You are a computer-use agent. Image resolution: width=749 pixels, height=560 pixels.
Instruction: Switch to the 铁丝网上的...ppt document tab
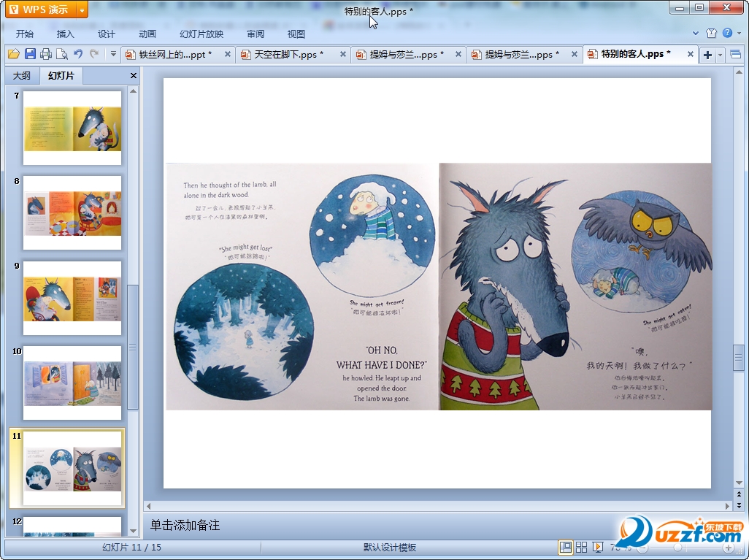(x=174, y=55)
